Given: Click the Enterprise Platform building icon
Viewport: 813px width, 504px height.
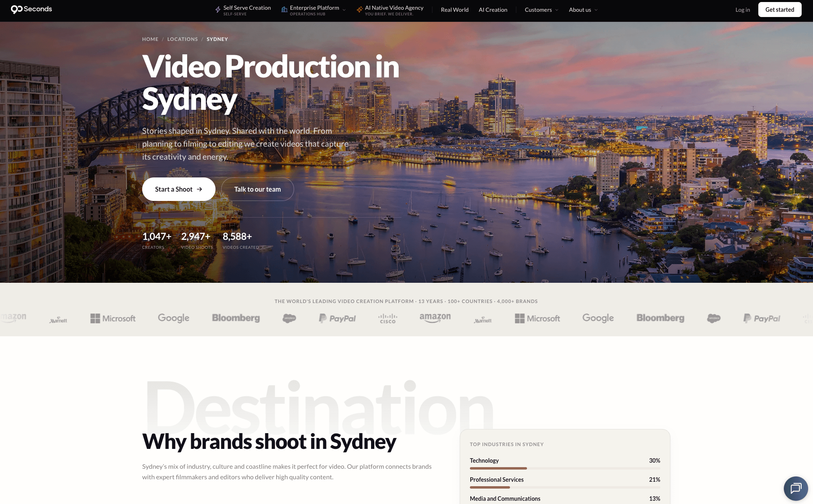Looking at the screenshot, I should point(284,10).
